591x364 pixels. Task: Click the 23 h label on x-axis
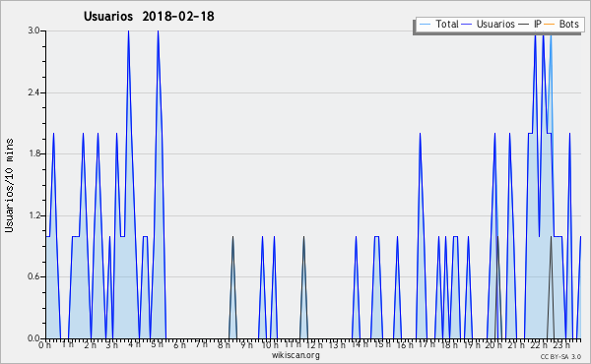click(x=561, y=344)
